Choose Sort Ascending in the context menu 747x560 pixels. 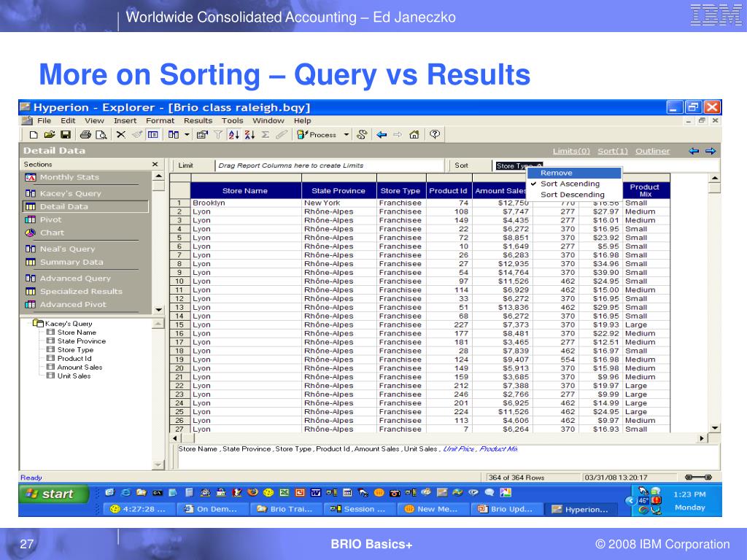coord(574,184)
